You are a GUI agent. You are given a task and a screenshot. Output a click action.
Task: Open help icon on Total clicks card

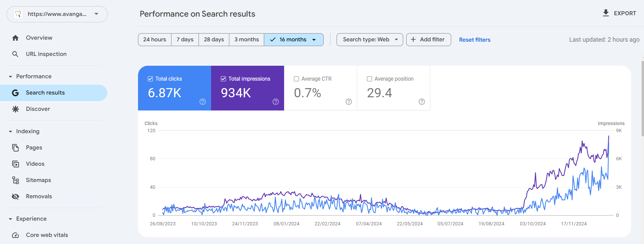coord(203,102)
